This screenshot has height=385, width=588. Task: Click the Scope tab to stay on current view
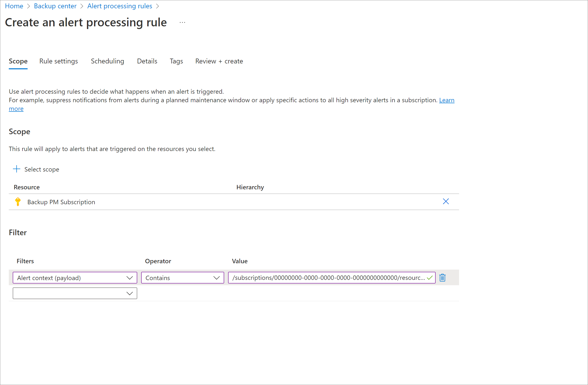pyautogui.click(x=18, y=61)
